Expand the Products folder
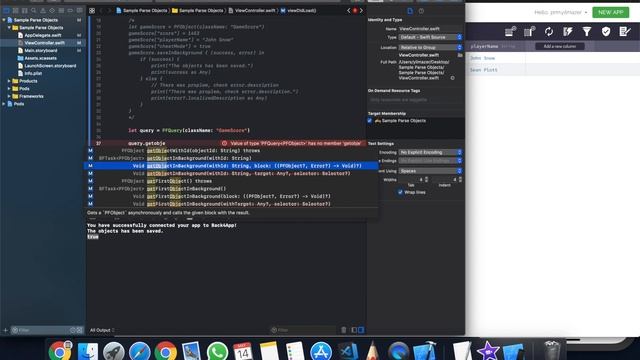This screenshot has width=640, height=360. coord(9,81)
